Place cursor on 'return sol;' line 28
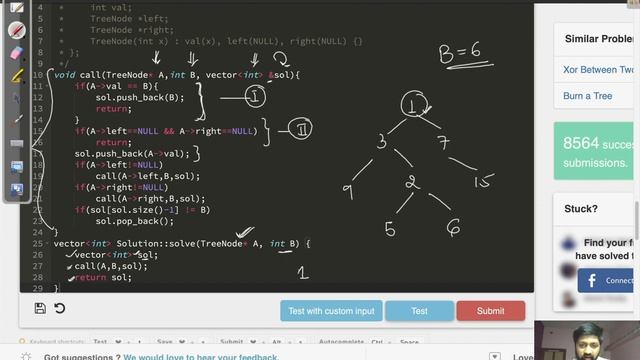The width and height of the screenshot is (640, 360). coord(103,278)
